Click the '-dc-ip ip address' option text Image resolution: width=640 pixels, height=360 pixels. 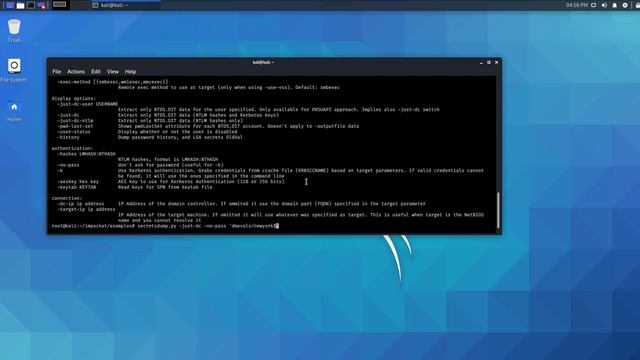pyautogui.click(x=80, y=204)
